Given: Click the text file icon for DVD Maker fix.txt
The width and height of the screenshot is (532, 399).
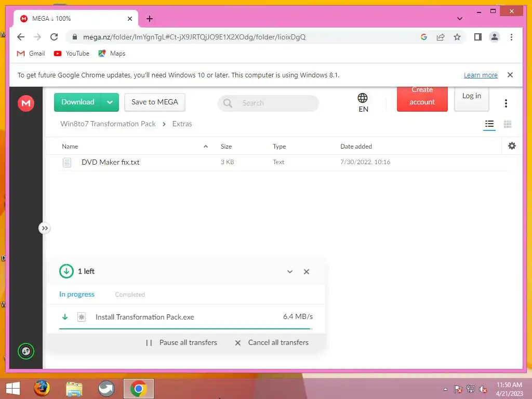Looking at the screenshot, I should click(x=67, y=163).
